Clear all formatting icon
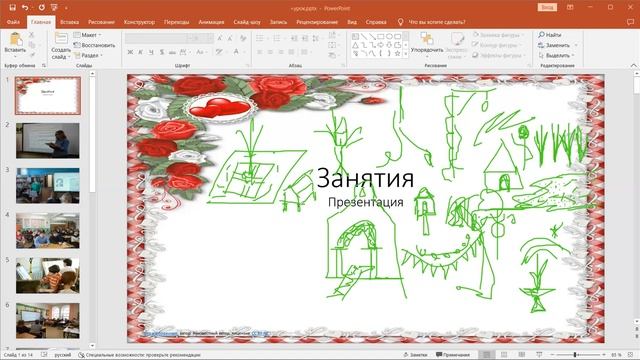The height and width of the screenshot is (360, 640). click(x=243, y=38)
